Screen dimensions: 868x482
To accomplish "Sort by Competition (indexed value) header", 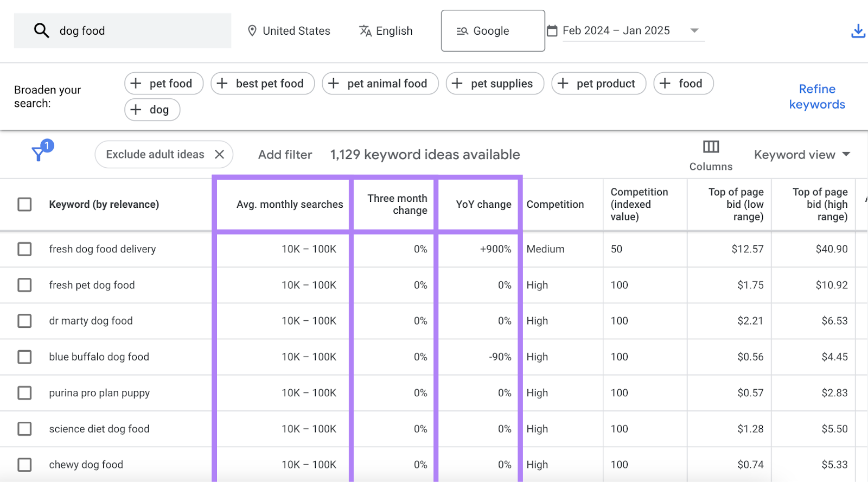I will click(x=639, y=205).
